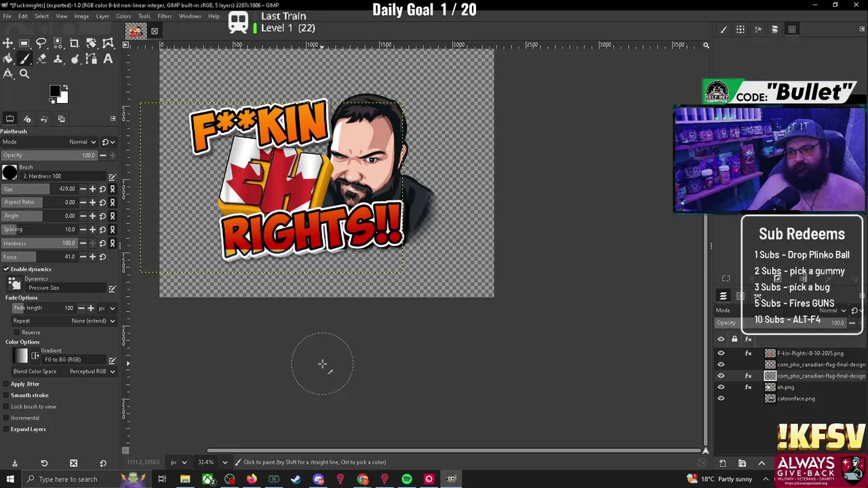Open the Undo History tab
The width and height of the screenshot is (868, 488).
(44, 119)
